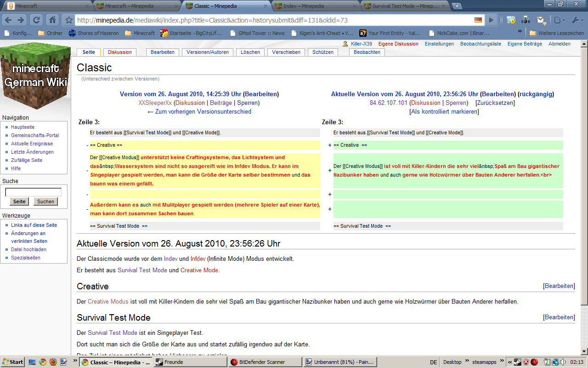This screenshot has height=368, width=588.
Task: Select the Versionen/Autoren wiki tab
Action: click(207, 52)
